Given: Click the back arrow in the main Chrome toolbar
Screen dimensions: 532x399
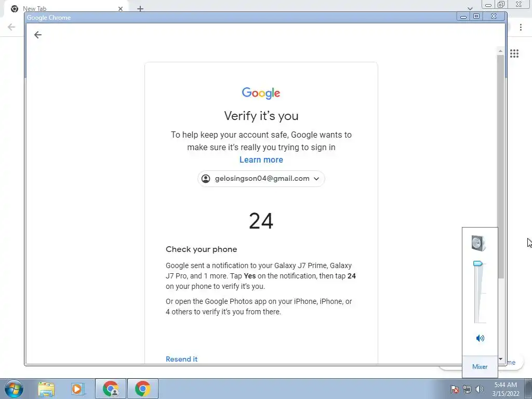Looking at the screenshot, I should point(11,27).
